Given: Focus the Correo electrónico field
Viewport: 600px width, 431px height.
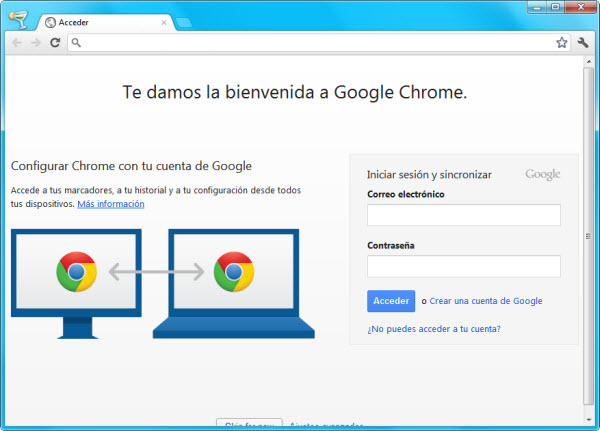Looking at the screenshot, I should [x=464, y=215].
